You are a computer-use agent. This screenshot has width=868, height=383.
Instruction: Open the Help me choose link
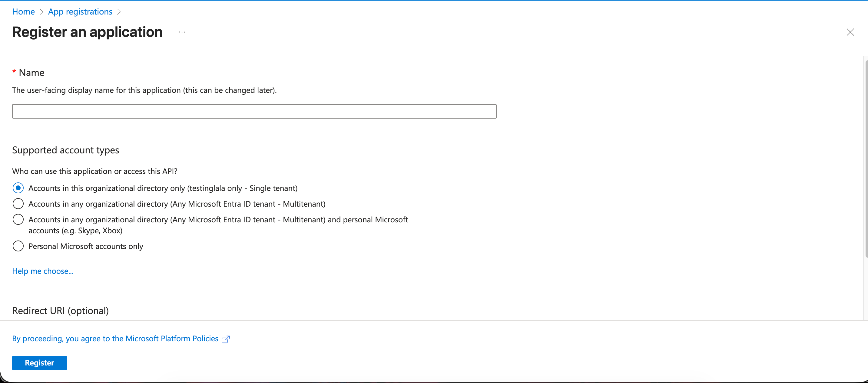tap(43, 271)
